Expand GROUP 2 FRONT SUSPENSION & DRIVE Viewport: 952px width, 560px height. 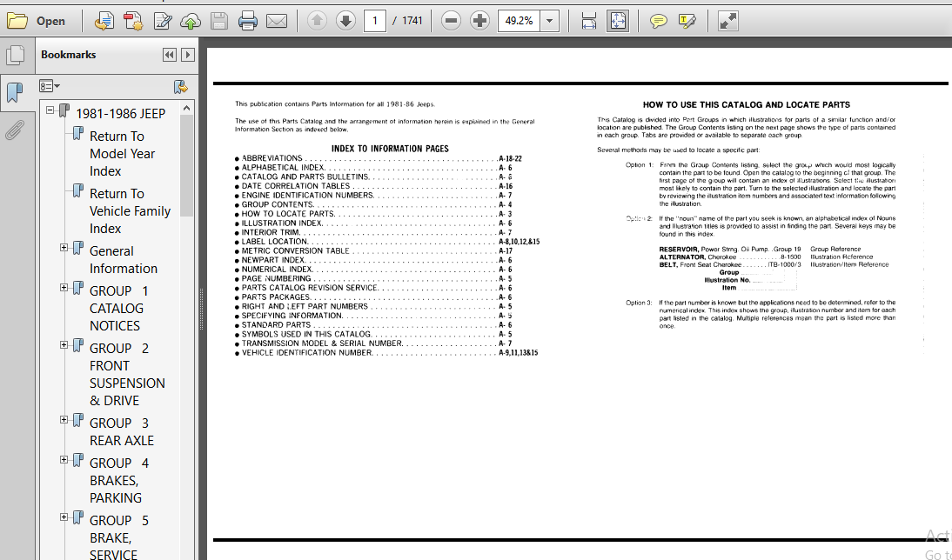point(64,344)
